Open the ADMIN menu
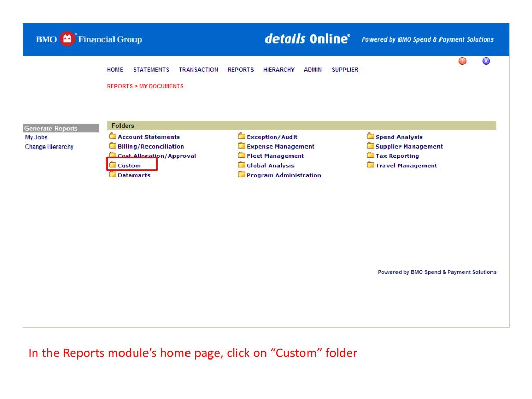 (312, 70)
